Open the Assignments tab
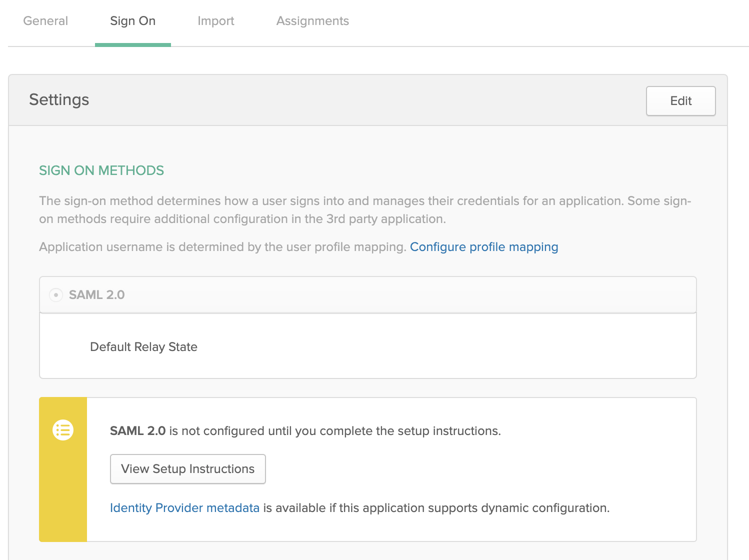Viewport: 749px width, 560px height. point(312,21)
